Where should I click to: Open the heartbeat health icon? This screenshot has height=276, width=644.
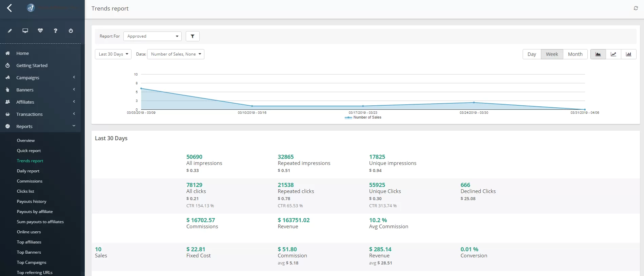point(40,31)
